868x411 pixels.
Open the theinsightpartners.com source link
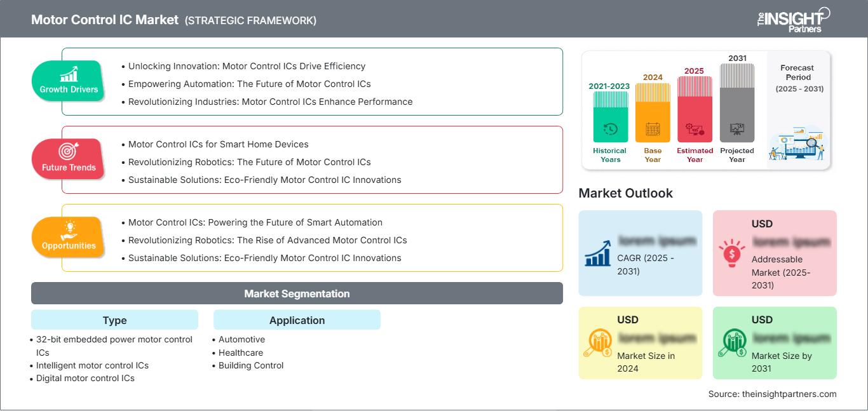coord(788,394)
